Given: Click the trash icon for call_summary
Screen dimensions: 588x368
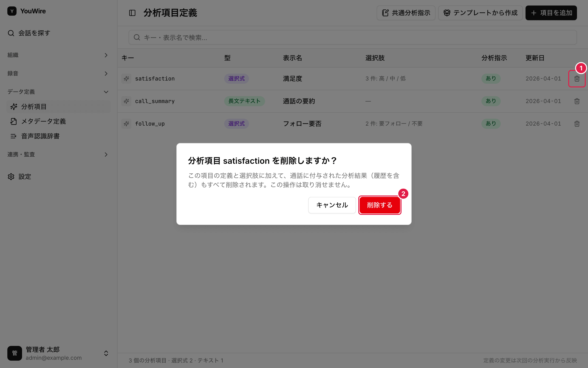Looking at the screenshot, I should click(x=577, y=101).
